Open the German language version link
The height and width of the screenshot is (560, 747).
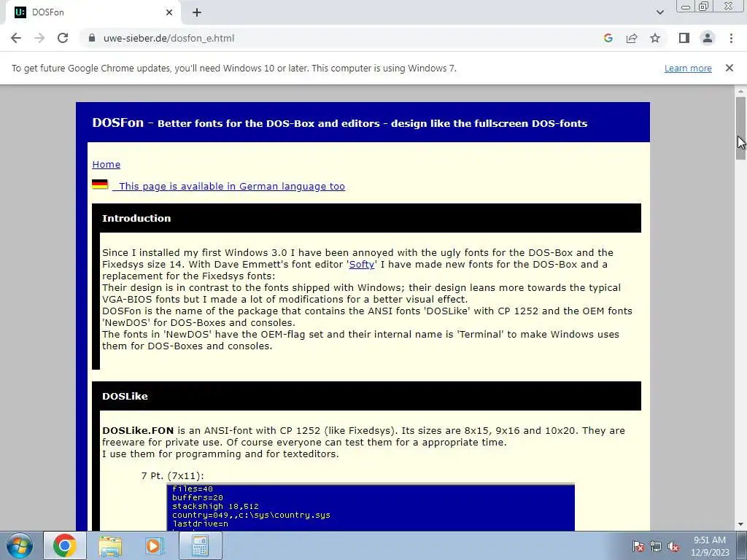click(228, 186)
